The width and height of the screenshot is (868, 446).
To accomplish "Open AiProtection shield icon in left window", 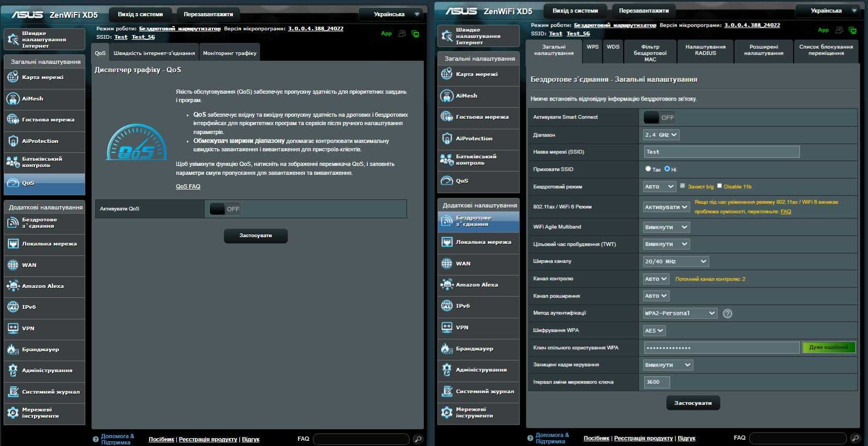I will pos(13,141).
